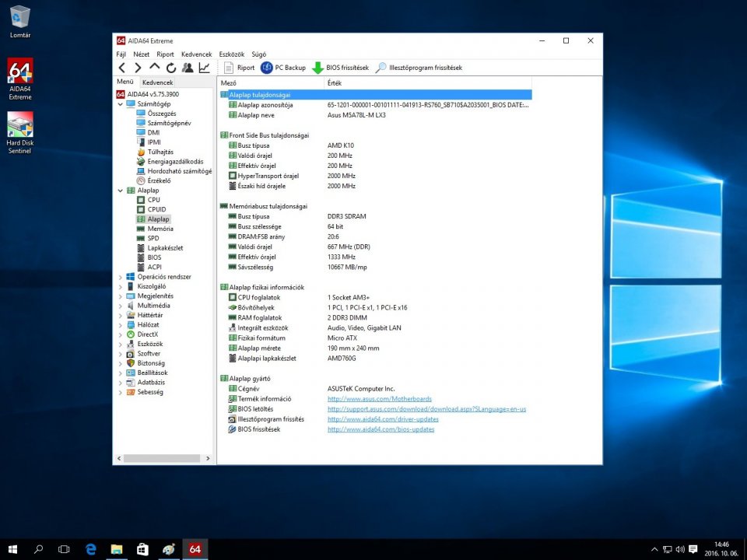
Task: Expand the Multimédia tree node
Action: coord(120,306)
